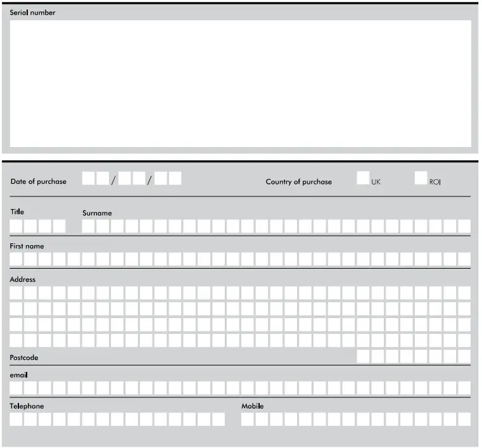Tick the UK country checkbox
The image size is (482, 448).
click(x=363, y=178)
